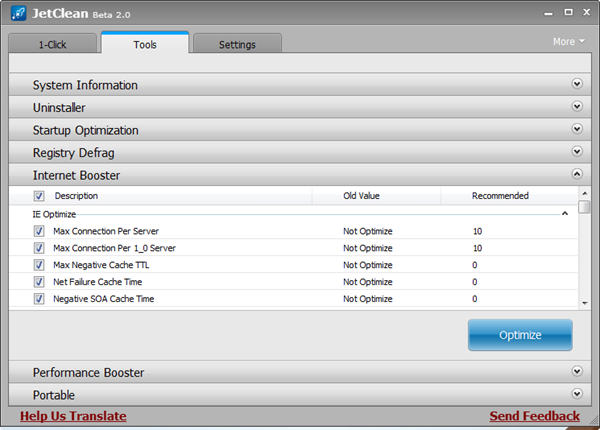
Task: Open the More dropdown menu
Action: (569, 41)
